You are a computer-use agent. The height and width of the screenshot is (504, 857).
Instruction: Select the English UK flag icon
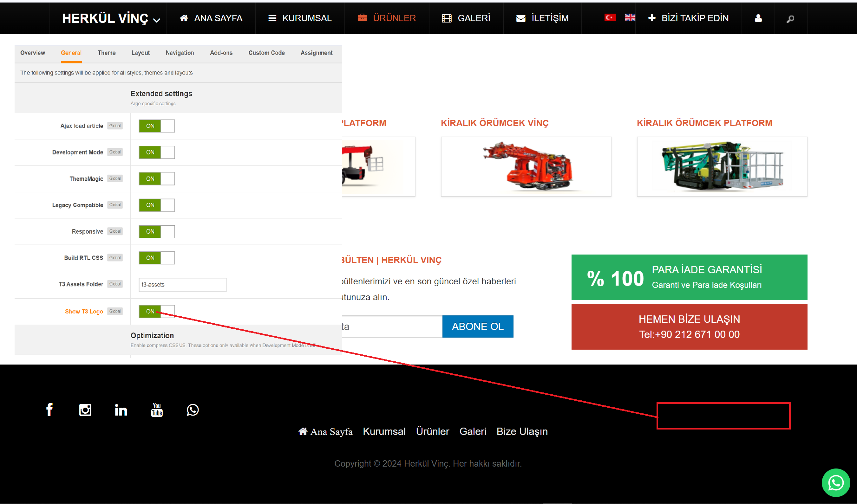click(630, 17)
